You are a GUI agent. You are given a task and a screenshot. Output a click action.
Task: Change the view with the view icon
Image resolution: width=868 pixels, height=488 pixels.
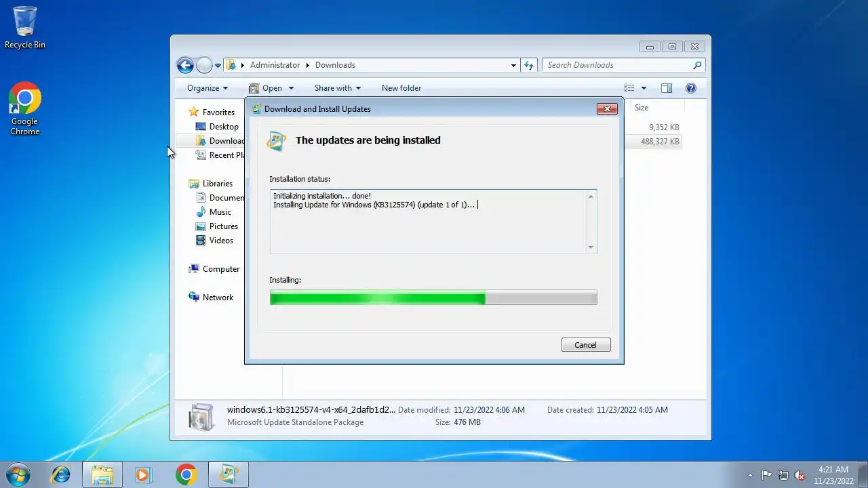tap(629, 88)
